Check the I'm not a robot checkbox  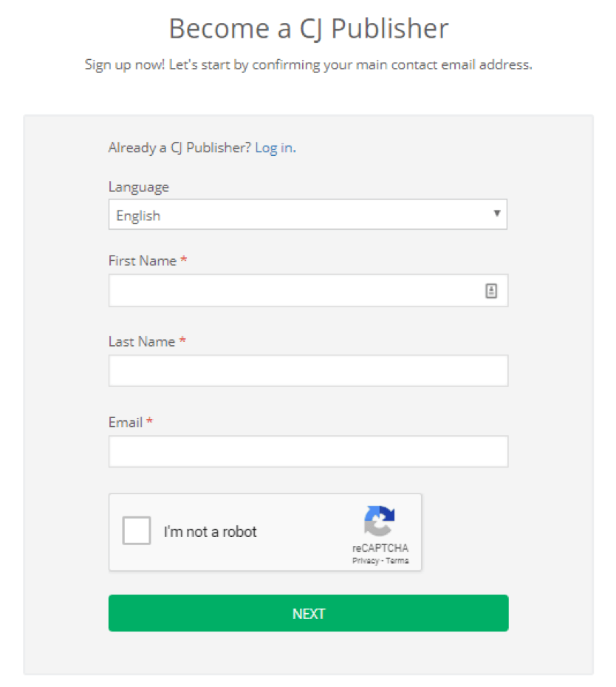click(137, 531)
